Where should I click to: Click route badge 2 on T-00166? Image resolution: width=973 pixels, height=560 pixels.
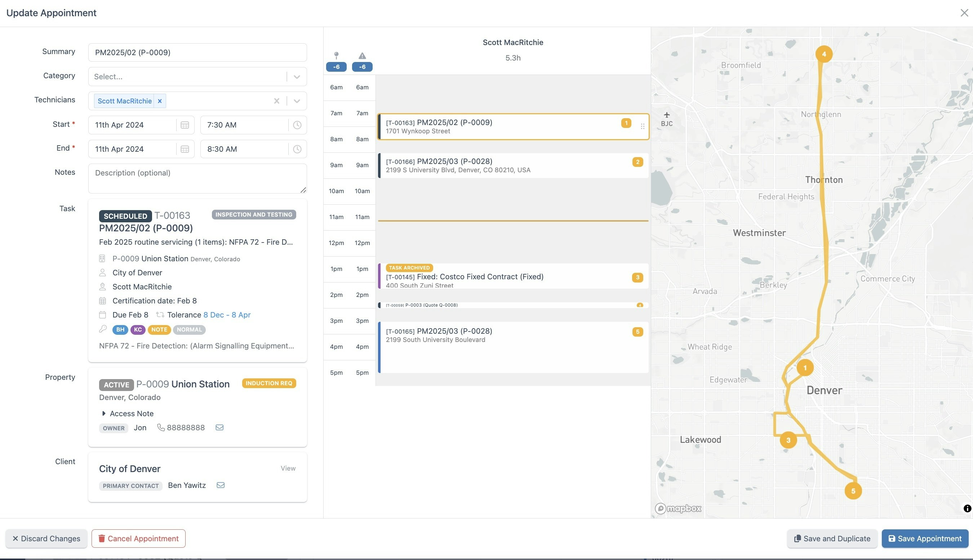pyautogui.click(x=637, y=162)
